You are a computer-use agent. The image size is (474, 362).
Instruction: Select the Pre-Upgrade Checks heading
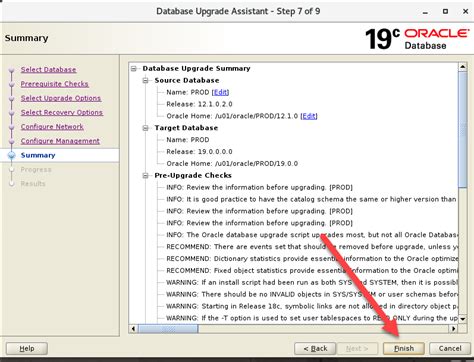pyautogui.click(x=193, y=176)
